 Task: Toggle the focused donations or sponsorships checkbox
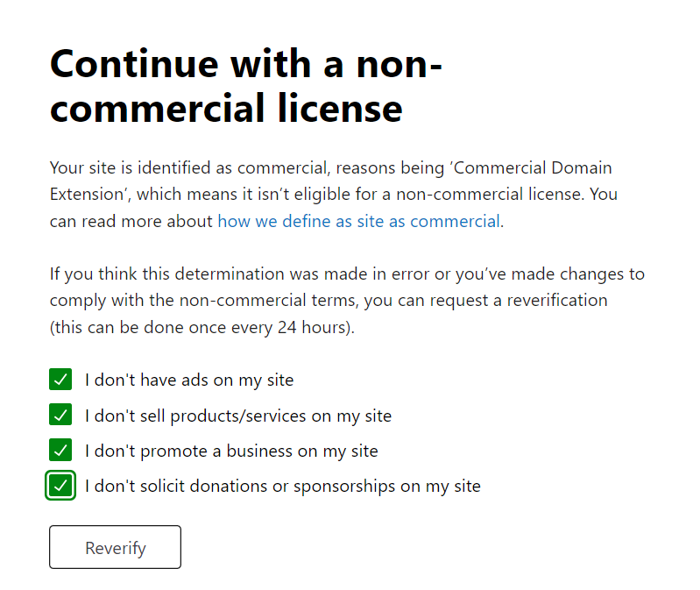click(x=60, y=486)
